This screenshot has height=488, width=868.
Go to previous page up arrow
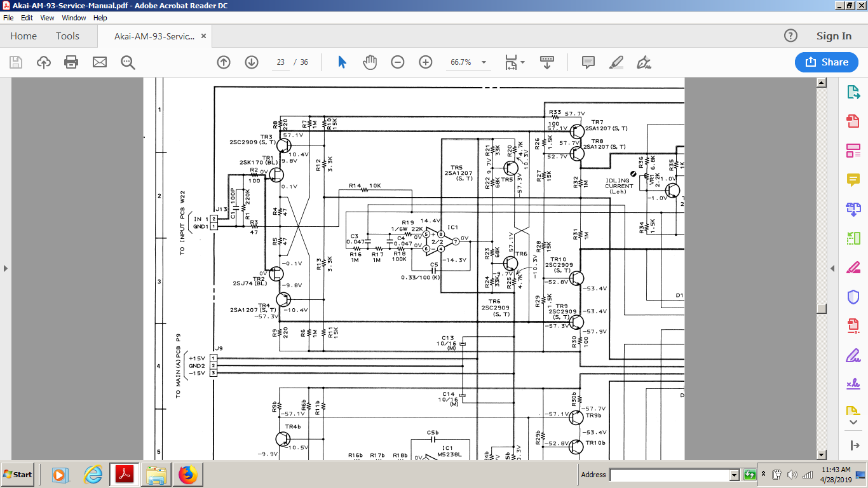pos(224,62)
